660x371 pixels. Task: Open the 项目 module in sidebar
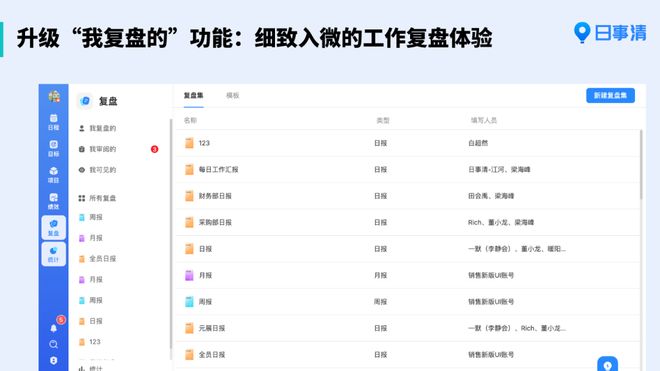[53, 175]
